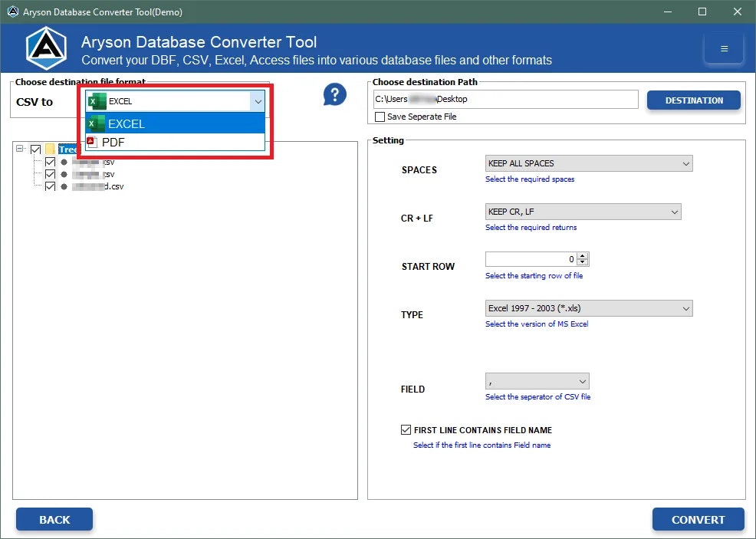Click the Aryson logo in the header
Viewport: 756px width, 539px height.
click(x=46, y=48)
